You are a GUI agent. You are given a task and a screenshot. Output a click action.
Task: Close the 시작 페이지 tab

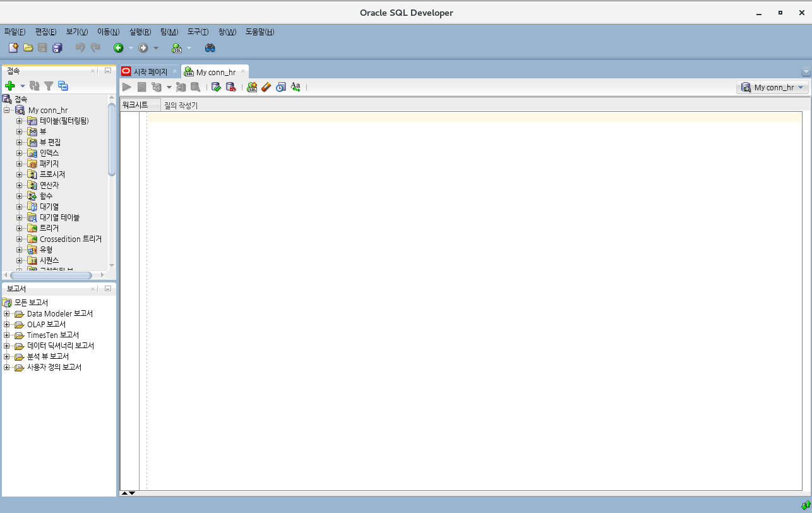pyautogui.click(x=175, y=71)
